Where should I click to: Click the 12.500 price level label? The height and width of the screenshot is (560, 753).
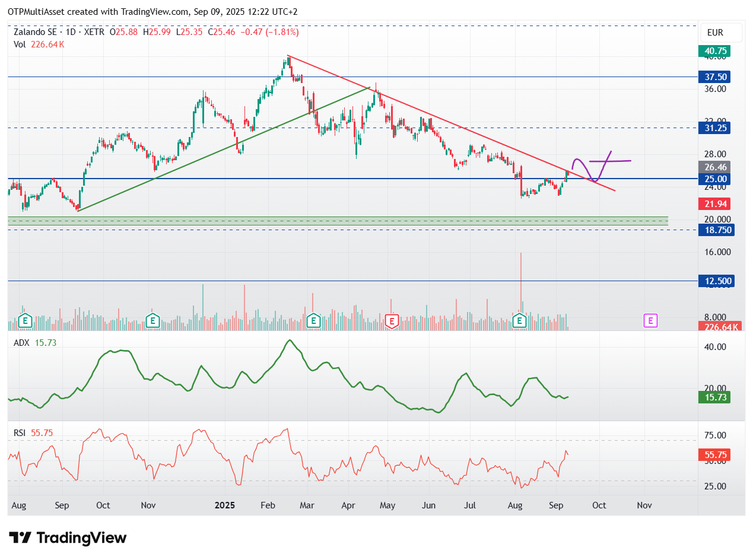click(716, 281)
